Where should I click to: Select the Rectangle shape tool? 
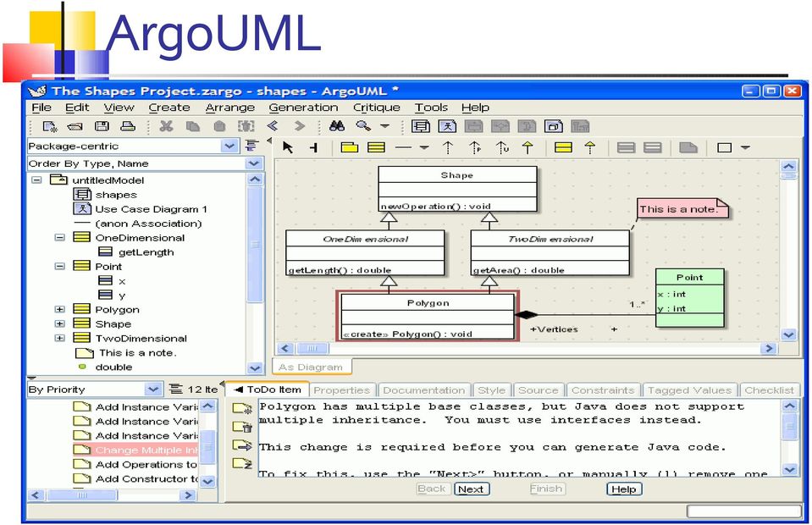click(724, 147)
